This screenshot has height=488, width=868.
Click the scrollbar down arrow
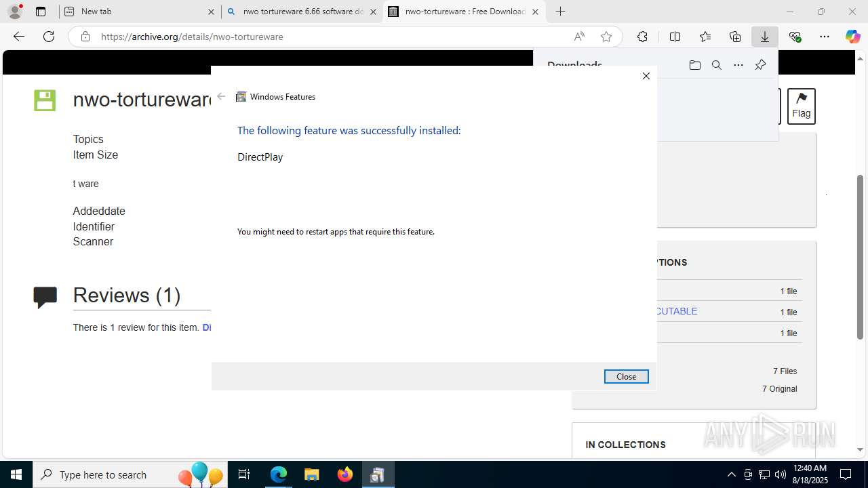click(x=861, y=449)
